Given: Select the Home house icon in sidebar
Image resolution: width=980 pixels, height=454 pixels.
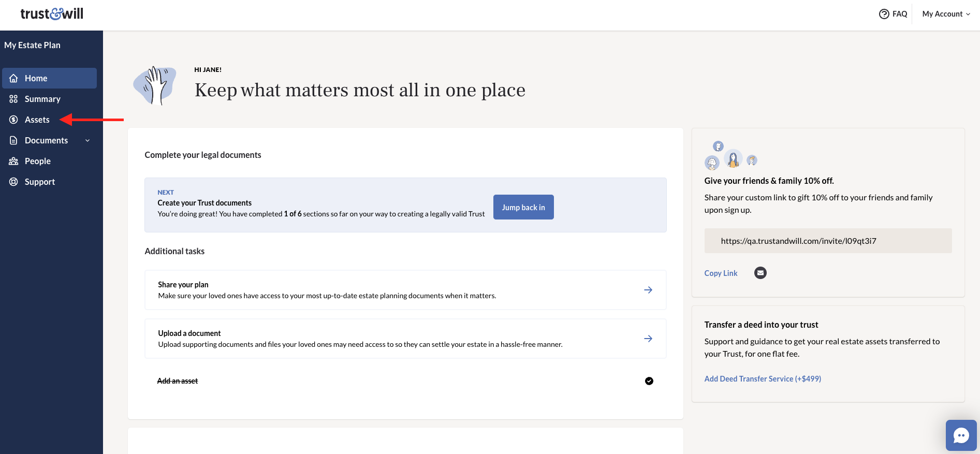Looking at the screenshot, I should 14,78.
